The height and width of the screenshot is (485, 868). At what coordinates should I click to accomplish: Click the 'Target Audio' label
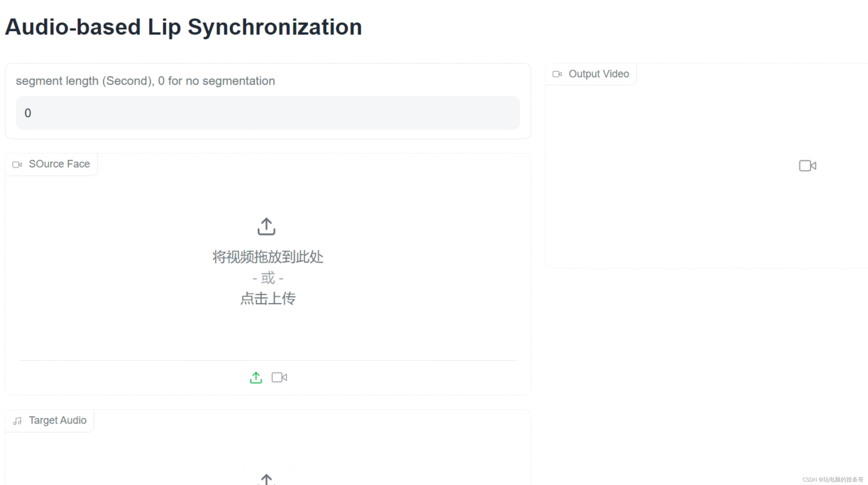pos(58,420)
